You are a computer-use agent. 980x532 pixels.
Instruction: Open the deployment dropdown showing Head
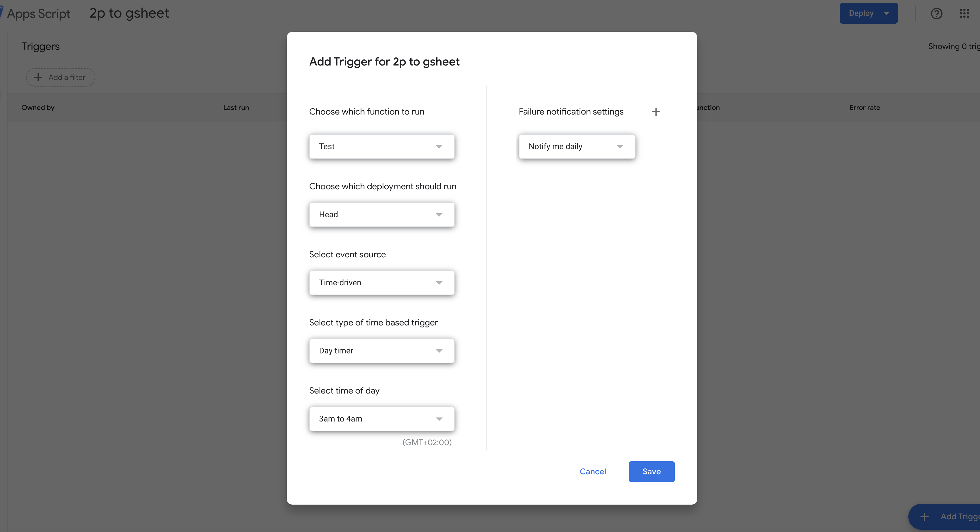pyautogui.click(x=381, y=215)
